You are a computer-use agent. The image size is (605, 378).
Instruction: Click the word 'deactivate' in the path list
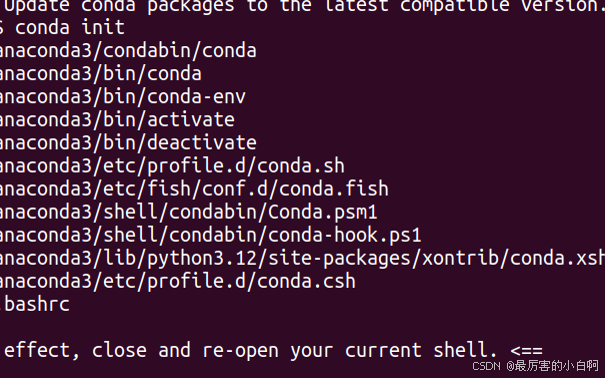(x=202, y=143)
